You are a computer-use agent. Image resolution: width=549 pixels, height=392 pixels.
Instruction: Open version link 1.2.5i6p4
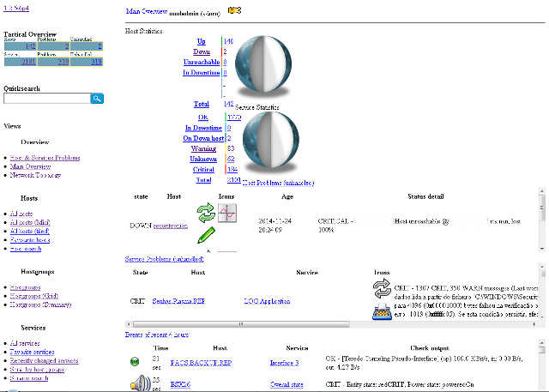click(18, 8)
